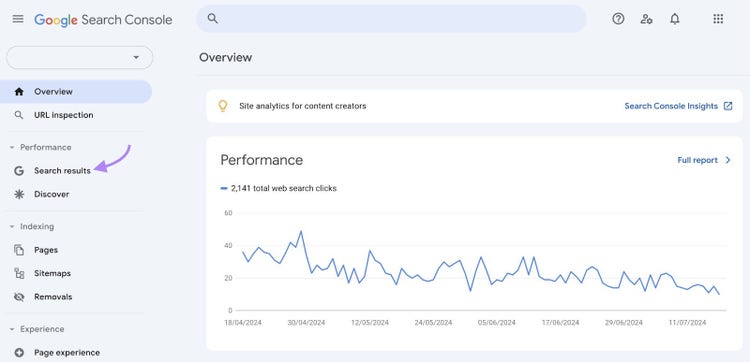
Task: Open the notifications bell
Action: pyautogui.click(x=674, y=19)
